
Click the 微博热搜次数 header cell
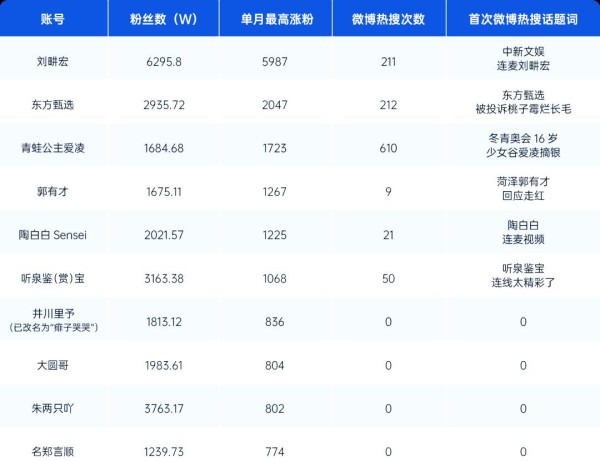[388, 19]
